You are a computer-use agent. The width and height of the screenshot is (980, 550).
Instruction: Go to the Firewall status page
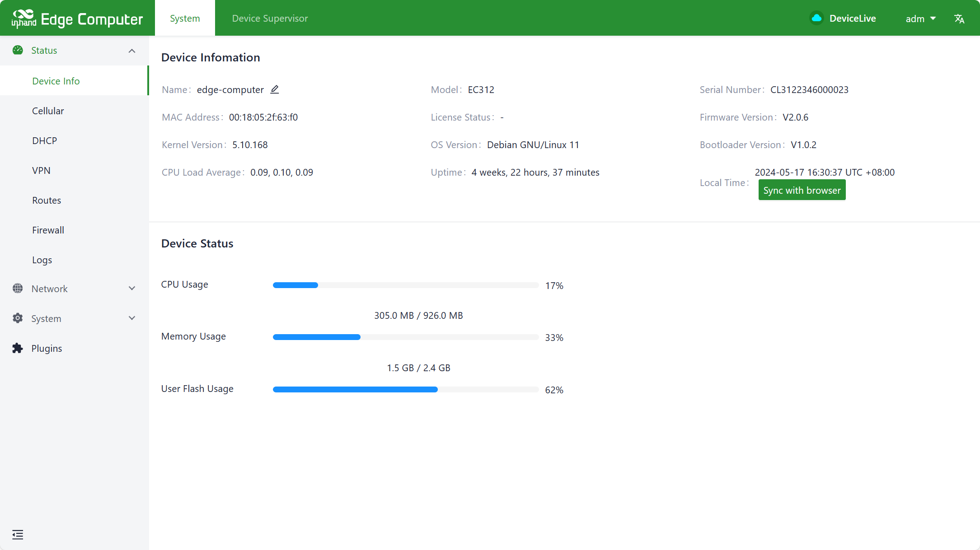pos(48,230)
